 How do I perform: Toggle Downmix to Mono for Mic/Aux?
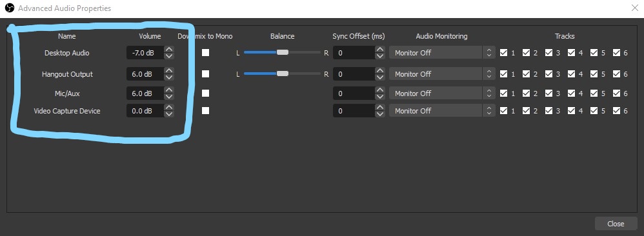[205, 93]
